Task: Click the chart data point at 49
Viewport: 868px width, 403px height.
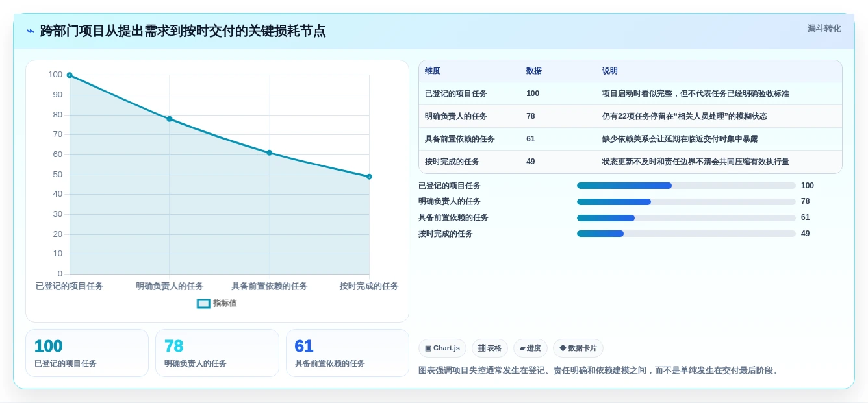Action: click(369, 177)
